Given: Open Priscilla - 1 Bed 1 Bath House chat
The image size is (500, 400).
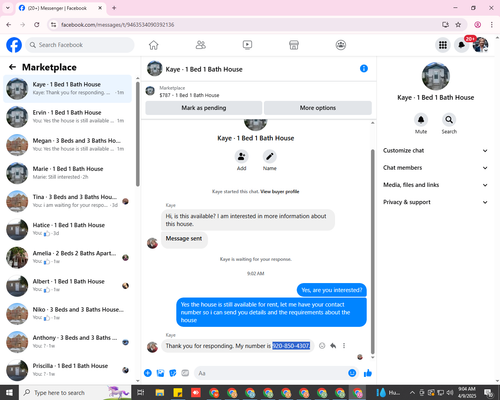Looking at the screenshot, I should 68,370.
